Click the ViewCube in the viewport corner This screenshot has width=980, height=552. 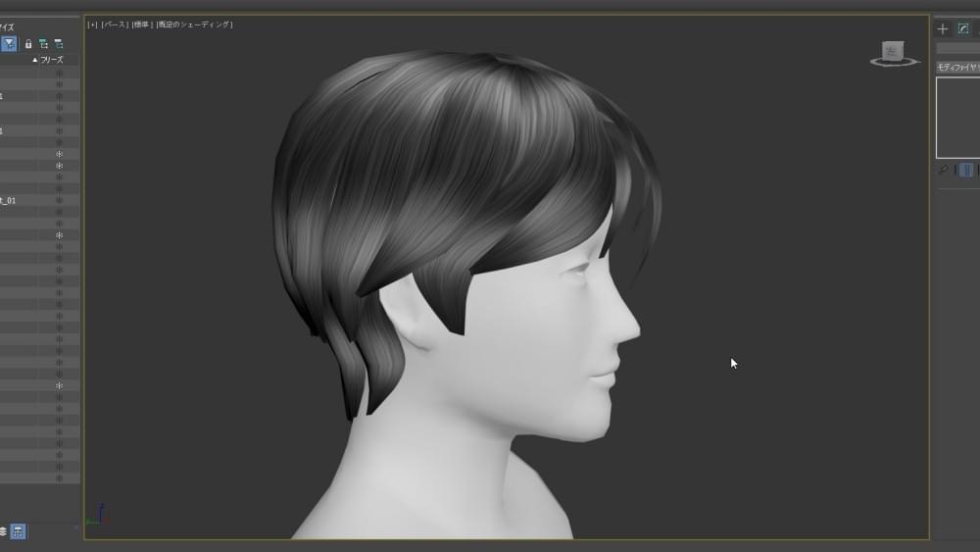coord(894,53)
